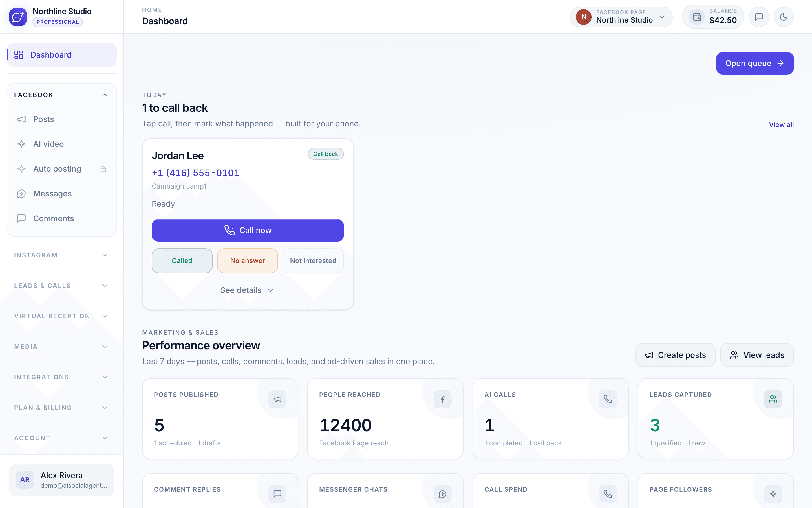
Task: Click the '1 completed · 1 call back' text
Action: click(x=522, y=443)
